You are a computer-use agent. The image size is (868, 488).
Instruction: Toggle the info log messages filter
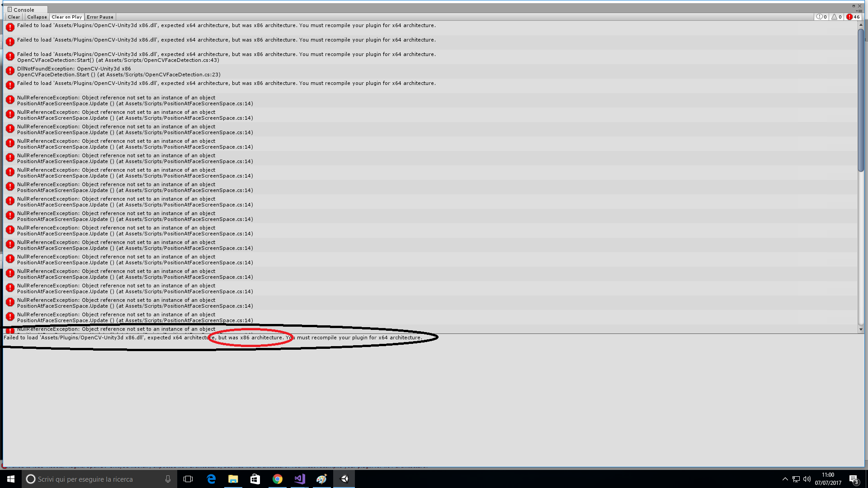tap(821, 17)
